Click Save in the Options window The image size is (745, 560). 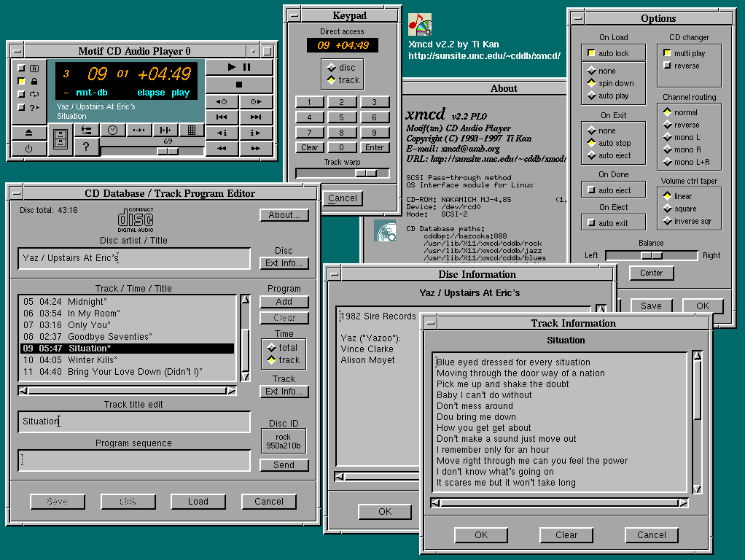coord(651,306)
